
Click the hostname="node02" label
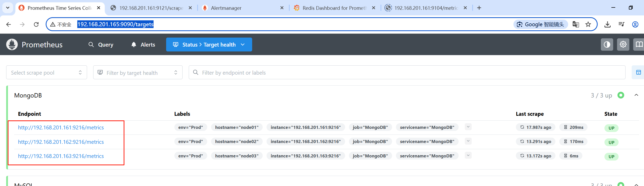pos(237,141)
